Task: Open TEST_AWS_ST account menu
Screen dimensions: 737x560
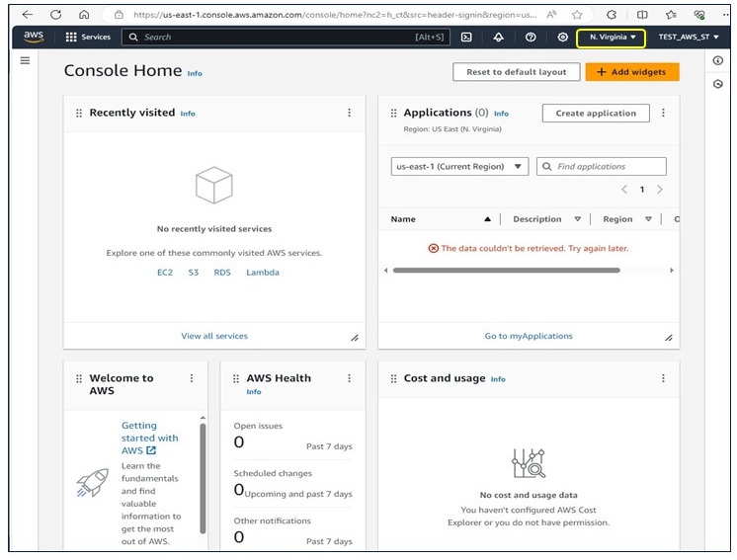Action: tap(689, 37)
